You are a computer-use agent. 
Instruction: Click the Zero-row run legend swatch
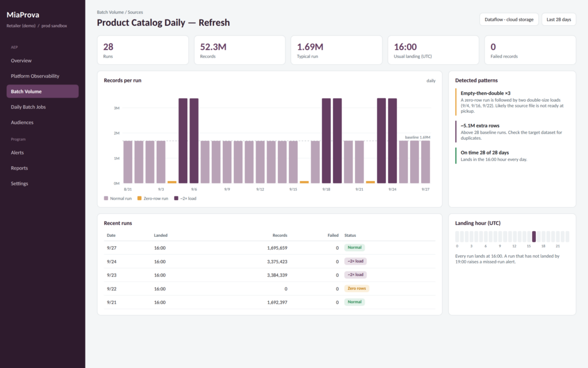point(140,198)
